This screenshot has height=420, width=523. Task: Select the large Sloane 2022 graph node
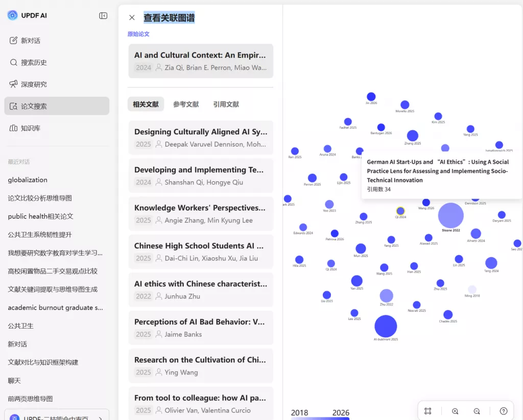click(450, 215)
